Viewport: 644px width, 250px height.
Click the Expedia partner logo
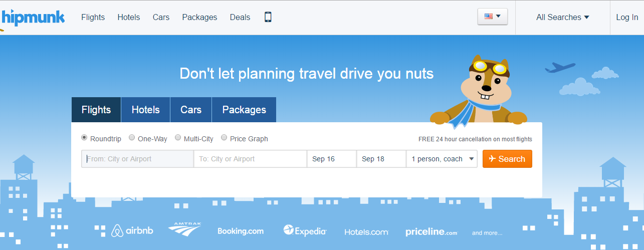tap(305, 231)
